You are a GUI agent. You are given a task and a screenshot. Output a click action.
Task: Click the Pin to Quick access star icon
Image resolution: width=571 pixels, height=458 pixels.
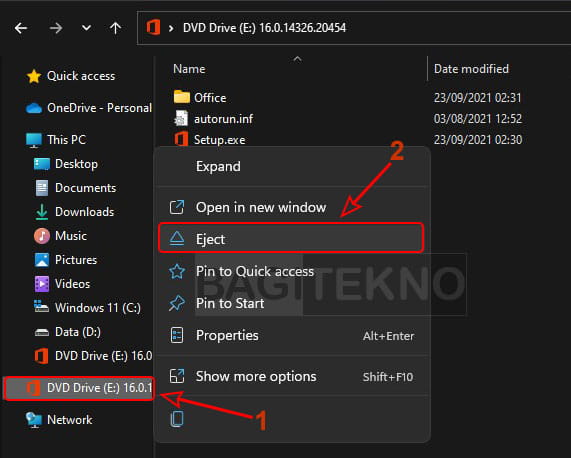click(x=177, y=272)
